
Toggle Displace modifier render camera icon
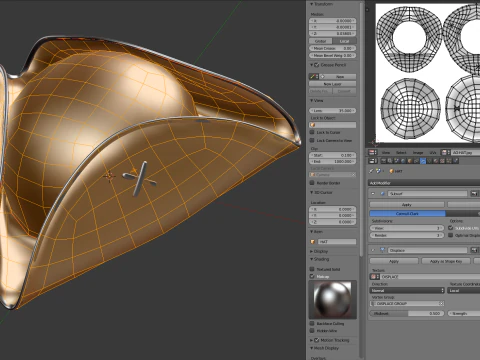pyautogui.click(x=474, y=250)
